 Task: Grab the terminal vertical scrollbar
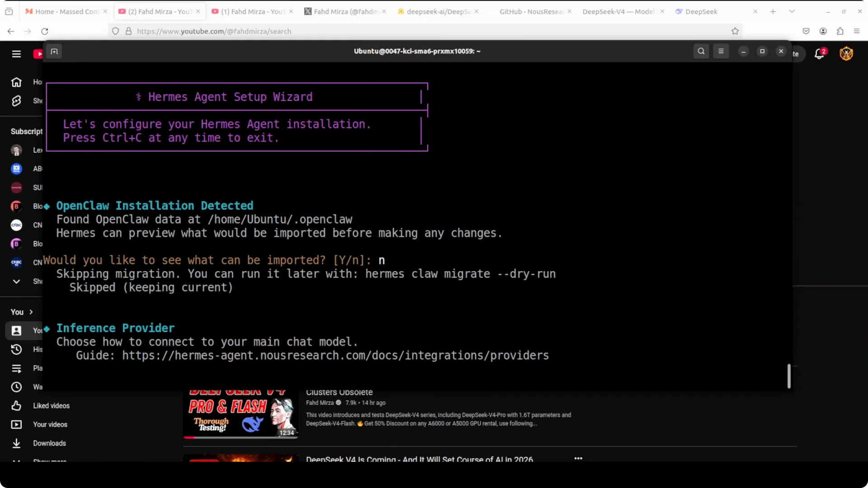(789, 376)
